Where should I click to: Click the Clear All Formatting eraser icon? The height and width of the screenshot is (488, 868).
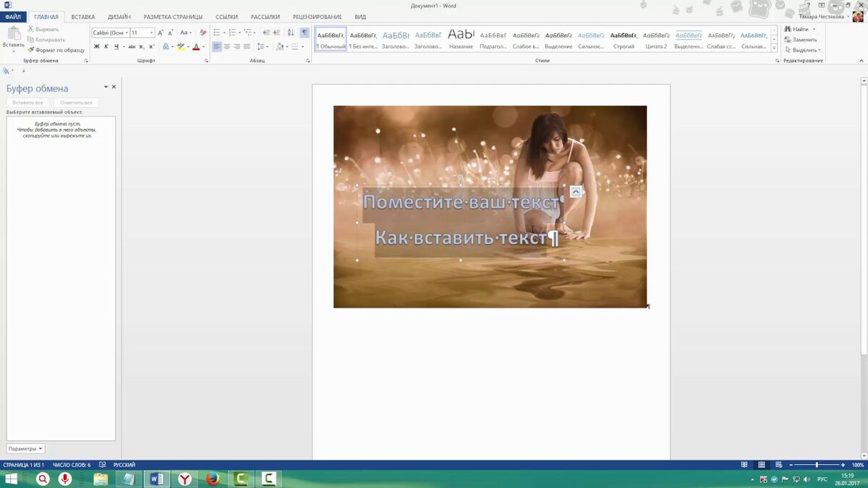click(x=204, y=33)
